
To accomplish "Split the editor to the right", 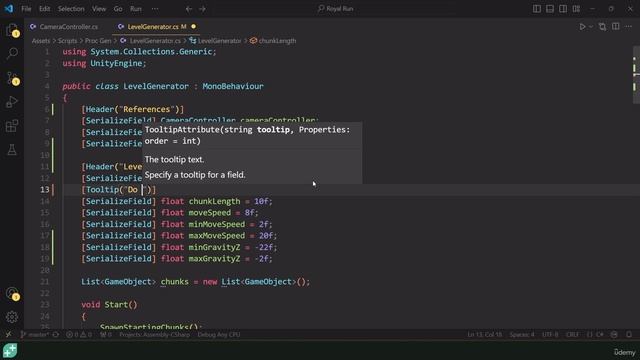I will tap(616, 27).
